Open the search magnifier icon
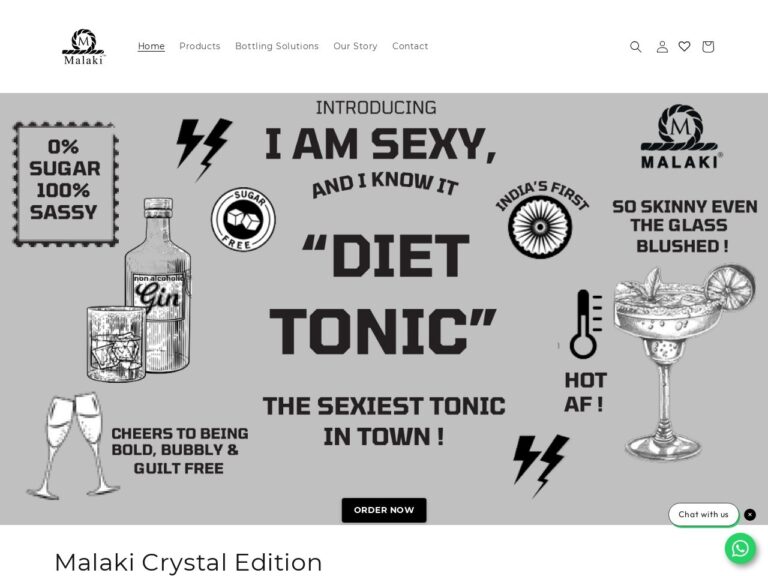Screen dimensions: 768x576 pos(635,47)
